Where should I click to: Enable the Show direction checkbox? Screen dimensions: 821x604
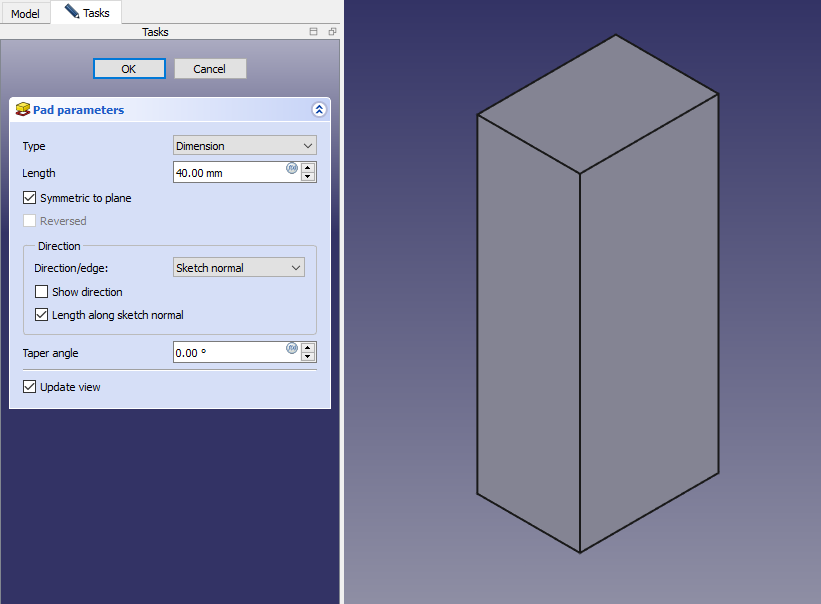click(x=41, y=292)
